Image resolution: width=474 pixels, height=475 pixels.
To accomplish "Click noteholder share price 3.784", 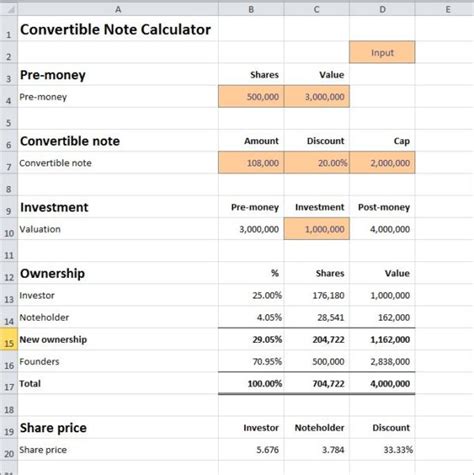I will 317,450.
